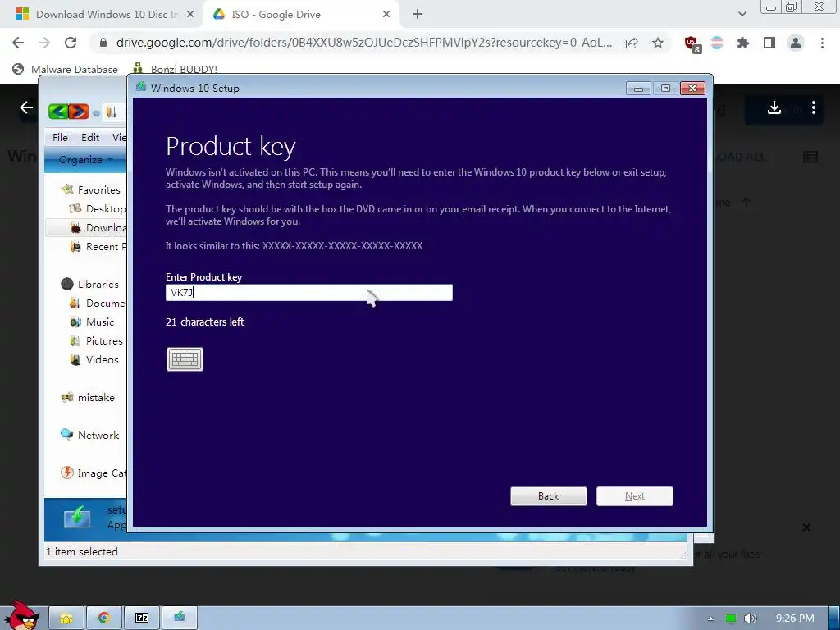Select the Image Catalog item in sidebar
The image size is (840, 630).
(x=94, y=473)
